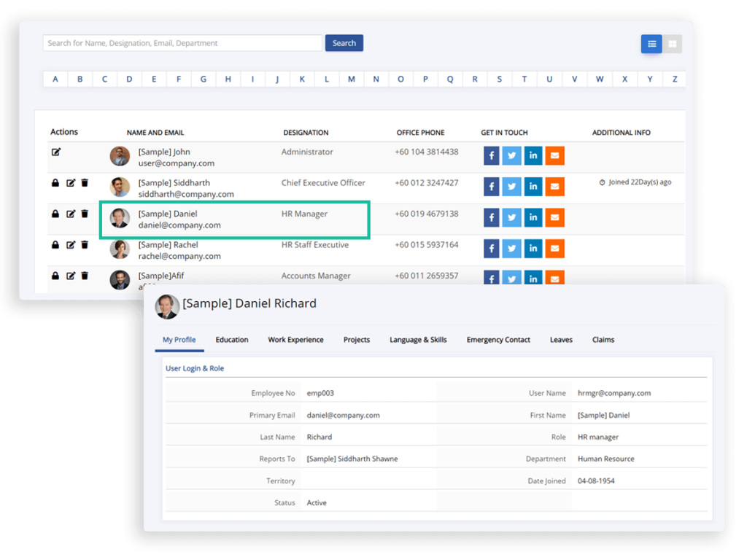Switch to grid view layout
The width and height of the screenshot is (747, 560).
(672, 44)
